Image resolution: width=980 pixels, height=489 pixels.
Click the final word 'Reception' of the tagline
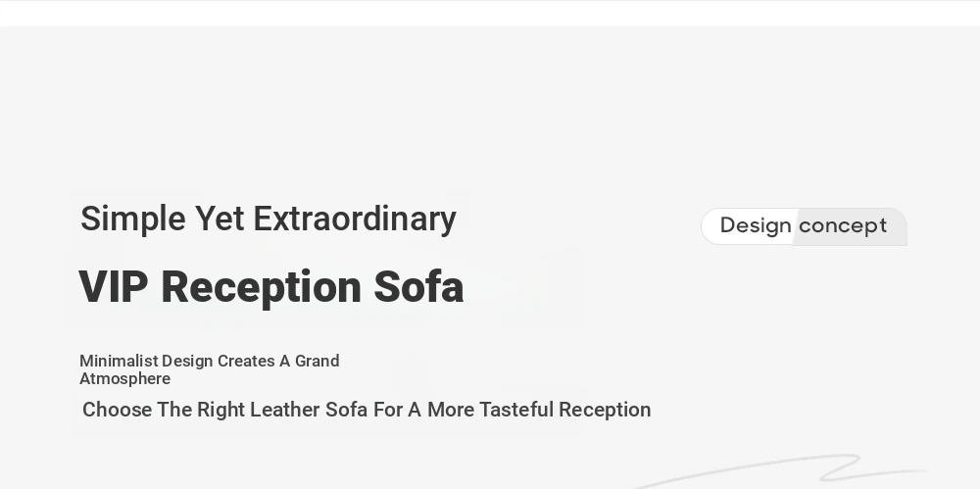click(605, 411)
